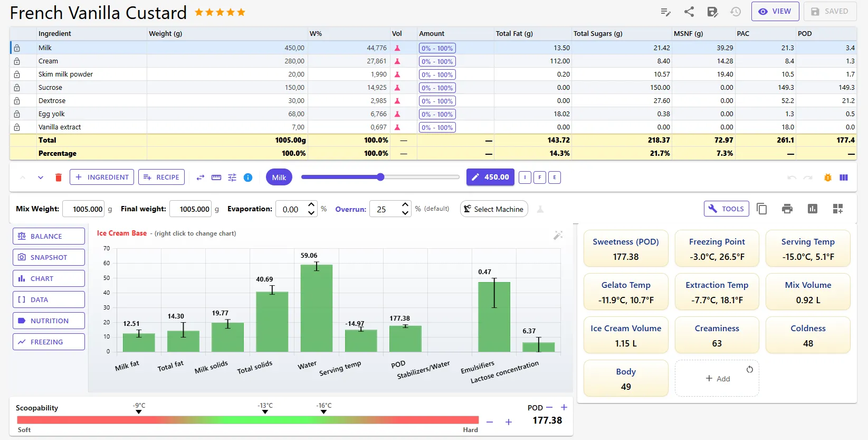
Task: Click the VIEW button
Action: tap(775, 11)
